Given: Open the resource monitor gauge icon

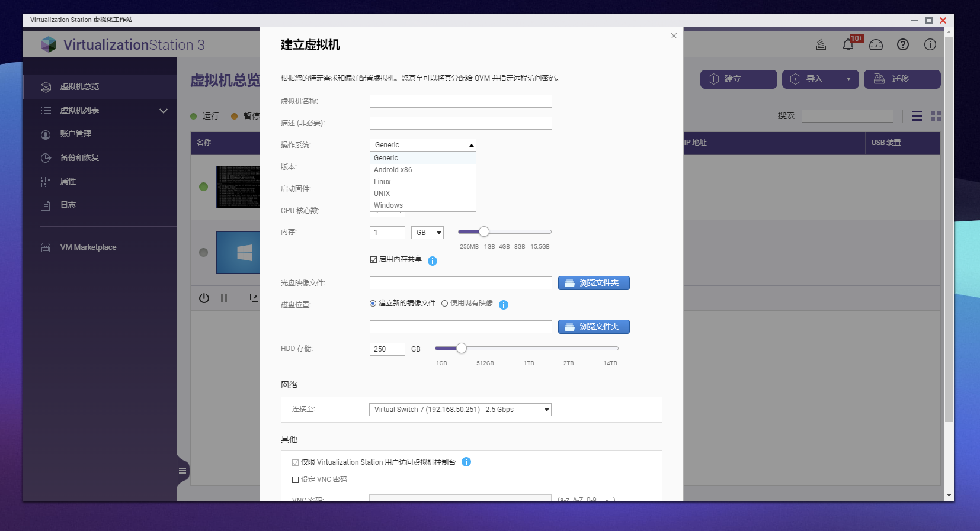Looking at the screenshot, I should click(x=876, y=45).
